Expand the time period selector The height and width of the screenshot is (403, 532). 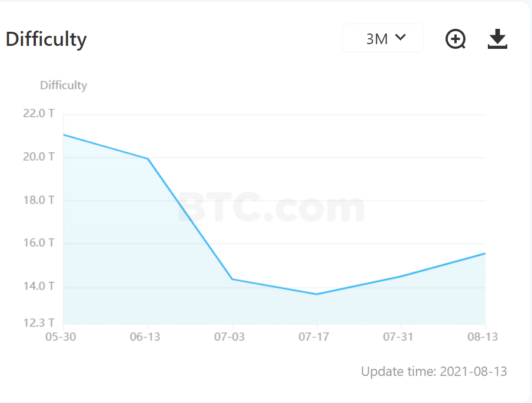point(383,38)
